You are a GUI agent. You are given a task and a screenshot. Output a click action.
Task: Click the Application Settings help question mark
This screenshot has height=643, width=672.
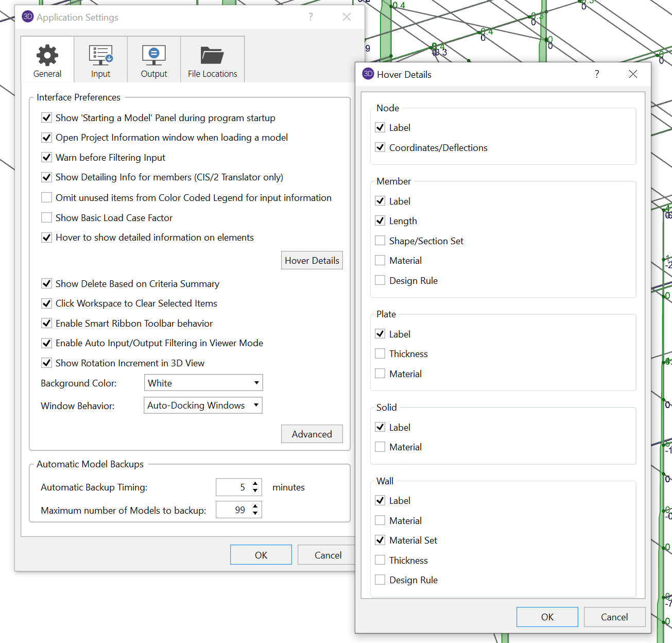coord(311,17)
